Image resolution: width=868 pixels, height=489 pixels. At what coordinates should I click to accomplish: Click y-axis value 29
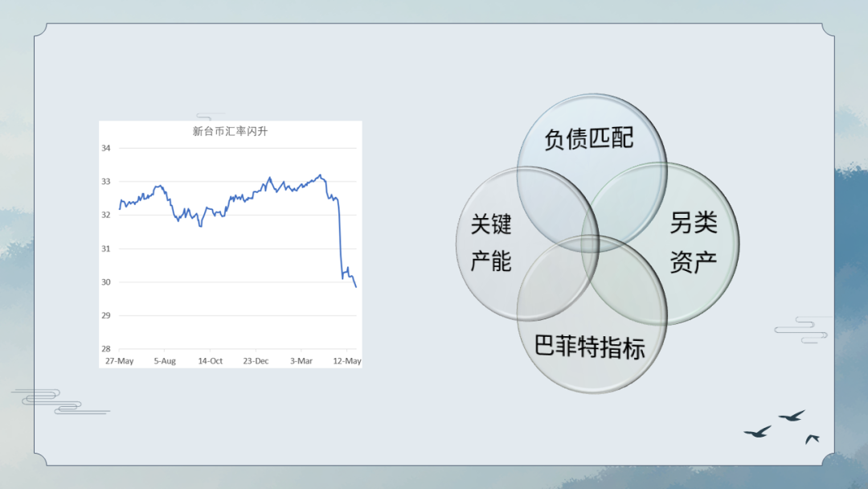click(x=106, y=315)
